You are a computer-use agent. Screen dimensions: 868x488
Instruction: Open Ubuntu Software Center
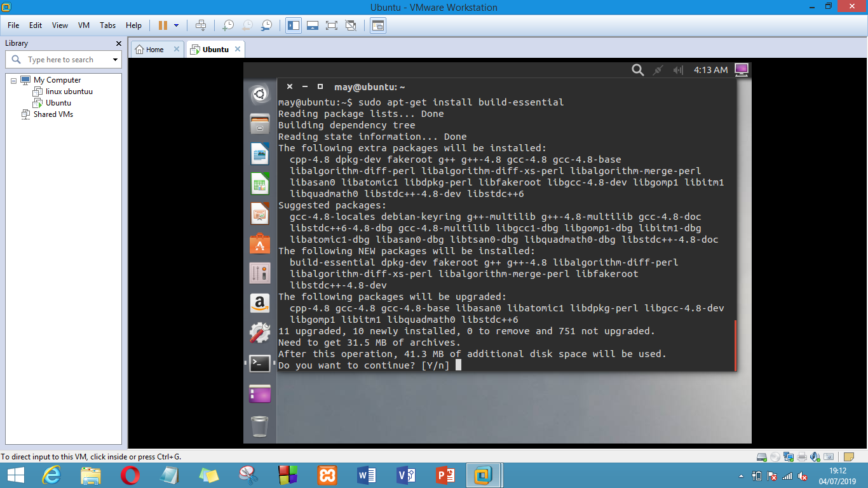point(259,243)
